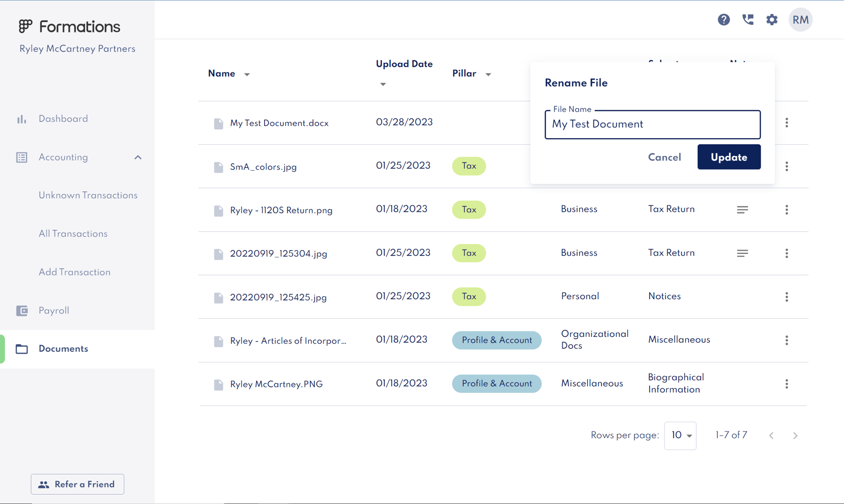Open three-dot menu for Ryley McCartney.PNG
The image size is (844, 504).
[786, 384]
